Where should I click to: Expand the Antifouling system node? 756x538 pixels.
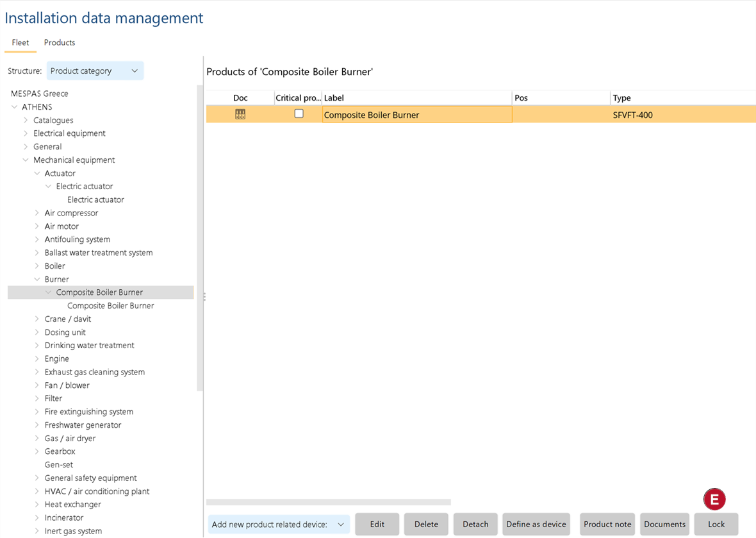click(37, 239)
